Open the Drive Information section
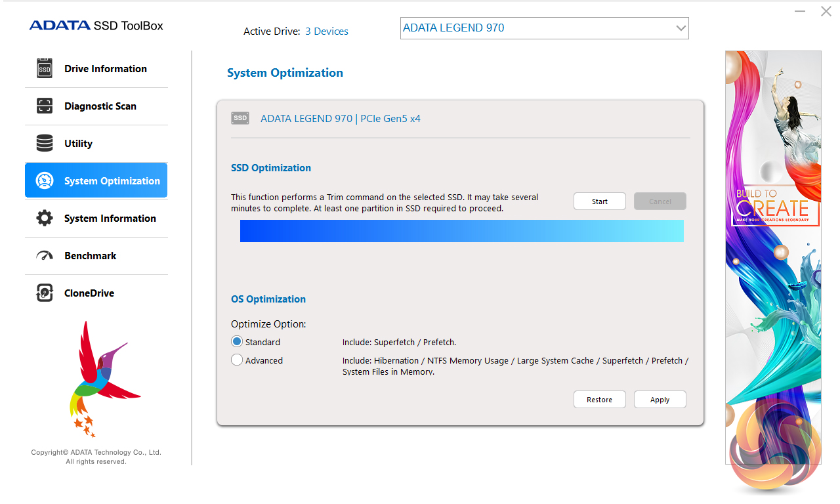The image size is (840, 504). tap(96, 69)
